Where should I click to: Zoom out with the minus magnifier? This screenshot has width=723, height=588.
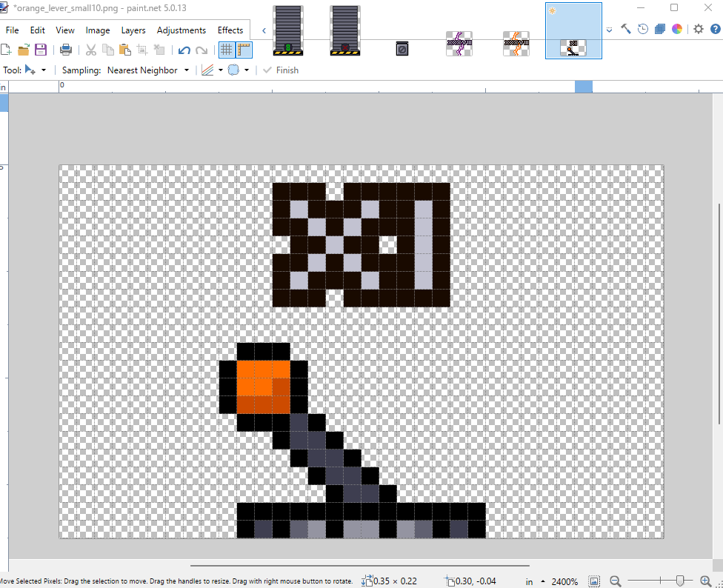tap(615, 581)
